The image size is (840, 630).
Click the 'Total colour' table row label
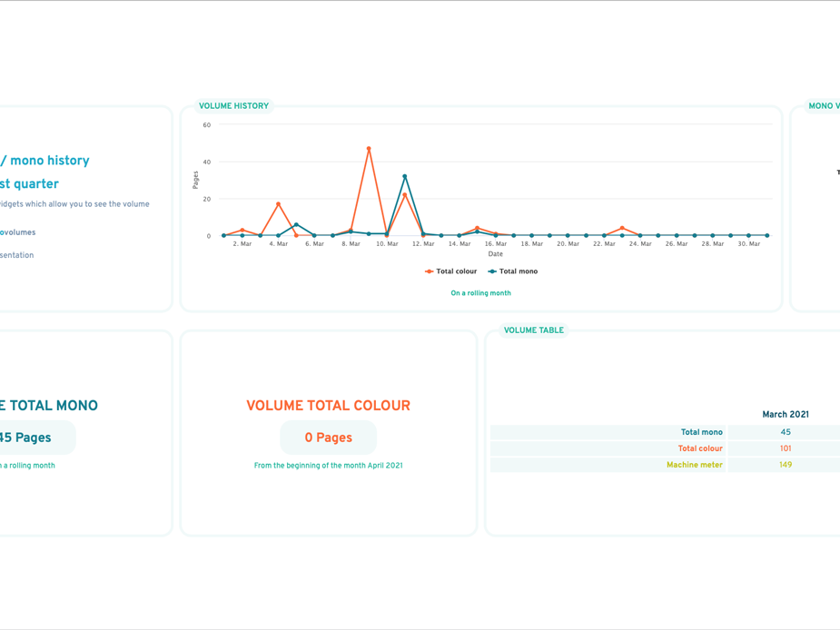(x=700, y=448)
